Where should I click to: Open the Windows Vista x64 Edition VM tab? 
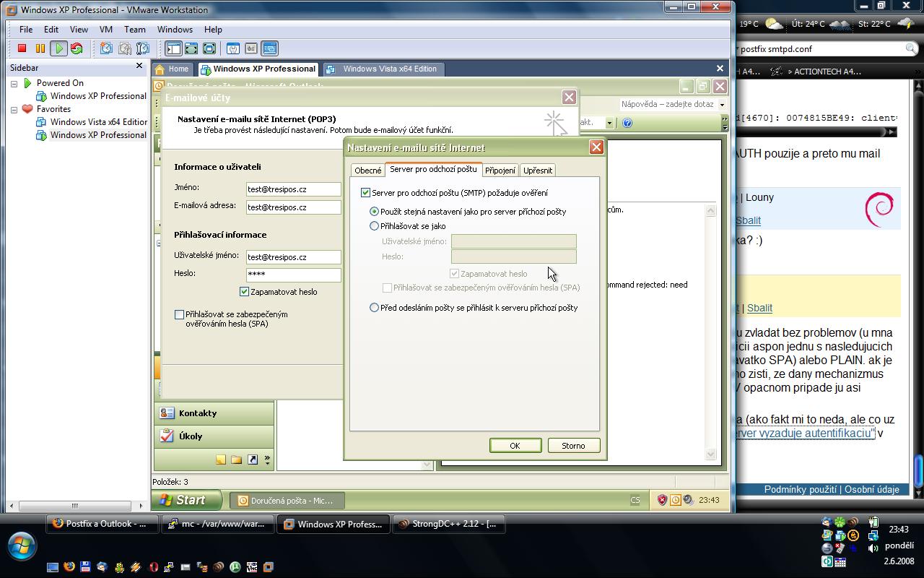(x=383, y=69)
